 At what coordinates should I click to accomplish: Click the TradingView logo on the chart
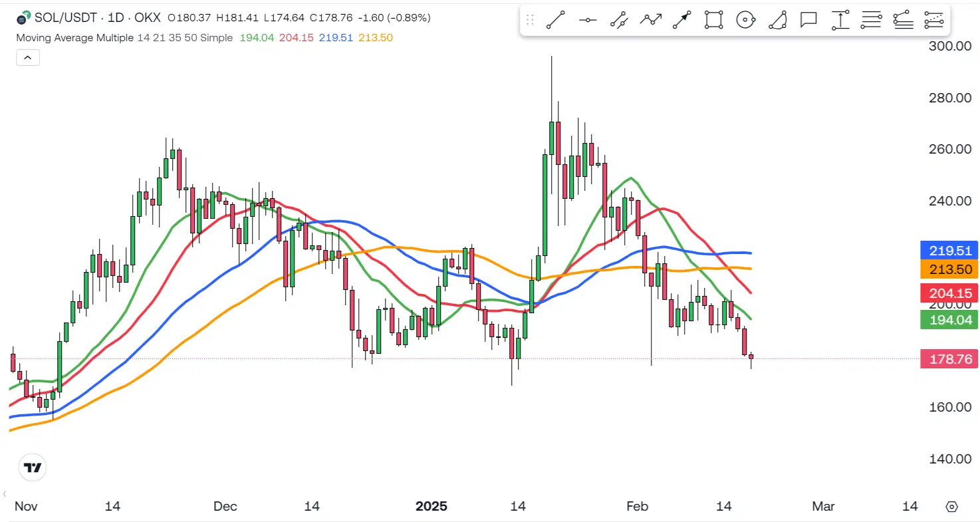[33, 467]
